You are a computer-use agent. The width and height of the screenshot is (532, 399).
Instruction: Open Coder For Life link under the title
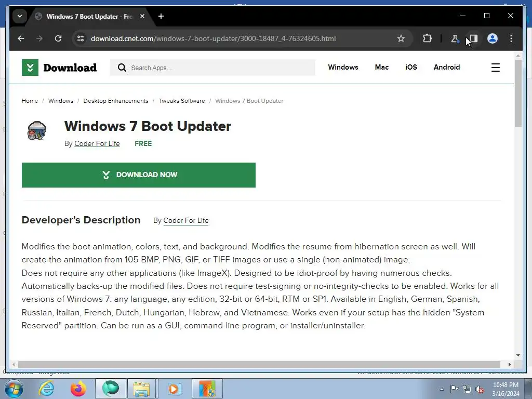coord(97,143)
